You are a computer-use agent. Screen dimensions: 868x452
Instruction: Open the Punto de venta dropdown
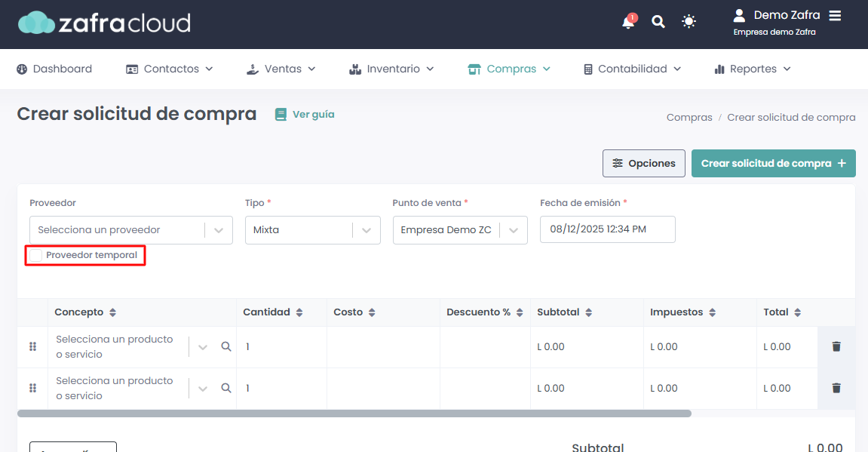click(460, 230)
